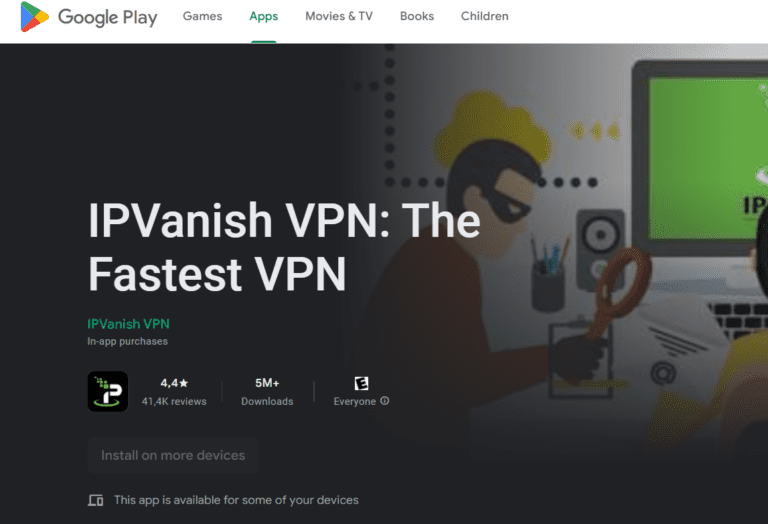Switch to Movies & TV tab
The height and width of the screenshot is (524, 768).
(339, 16)
